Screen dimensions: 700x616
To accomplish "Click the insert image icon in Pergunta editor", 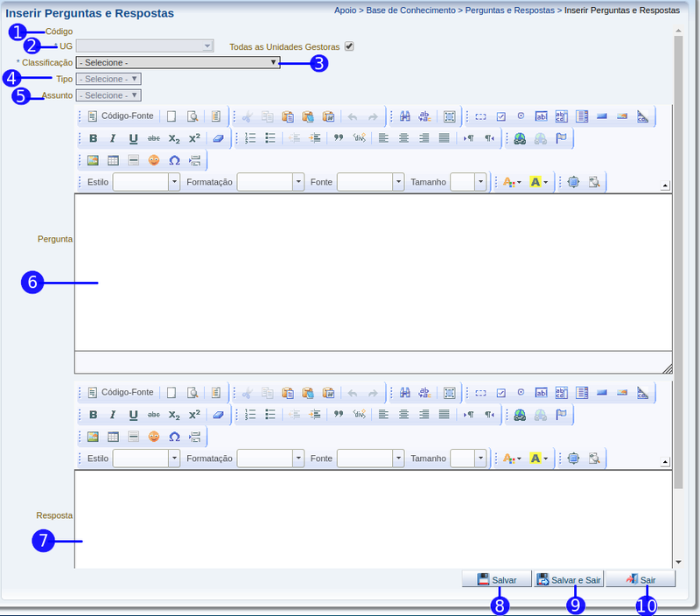I will [x=93, y=161].
